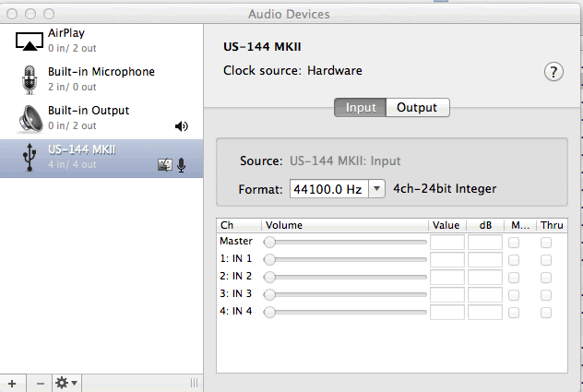Select the Built-in Microphone device name
583x392 pixels.
point(101,71)
